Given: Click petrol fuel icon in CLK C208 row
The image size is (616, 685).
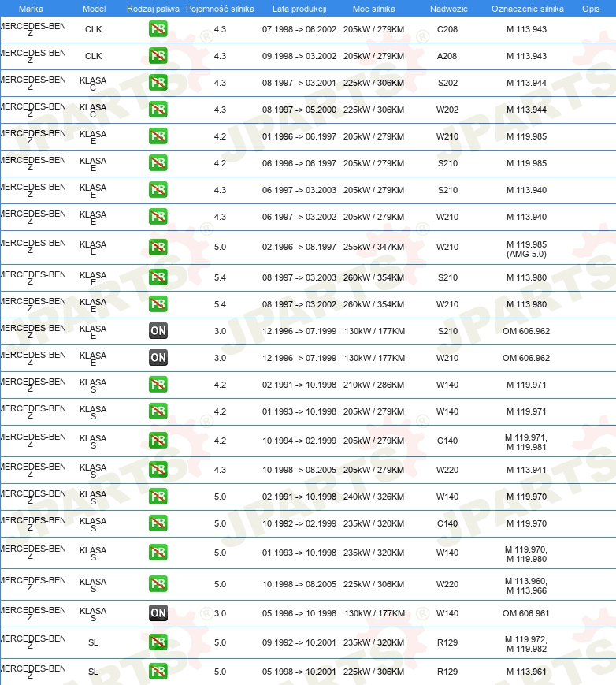Looking at the screenshot, I should (x=158, y=29).
